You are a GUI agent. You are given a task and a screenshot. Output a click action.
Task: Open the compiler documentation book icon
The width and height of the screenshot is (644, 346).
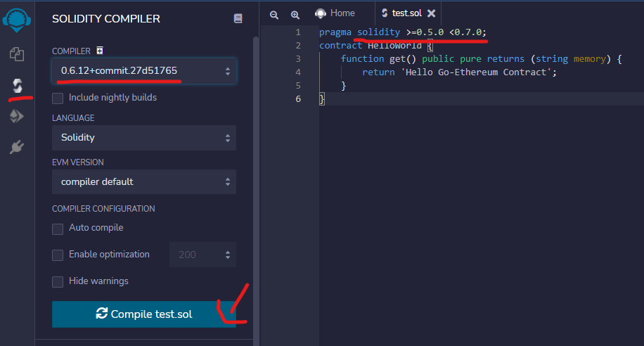tap(238, 18)
